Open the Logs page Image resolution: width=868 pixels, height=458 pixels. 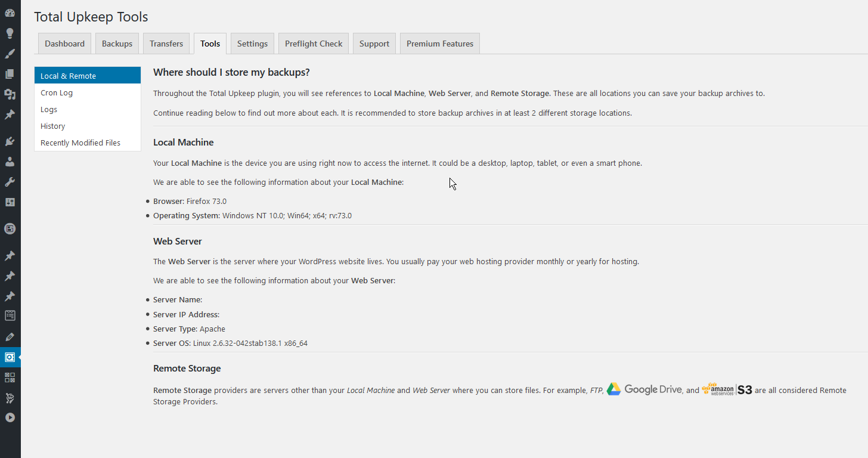coord(48,109)
